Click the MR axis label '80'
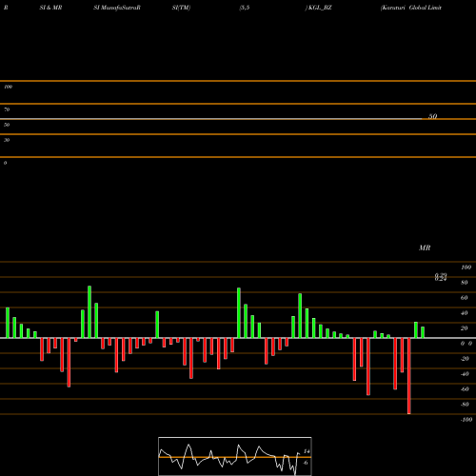Viewport: 476px width, 476px height. coord(465,283)
